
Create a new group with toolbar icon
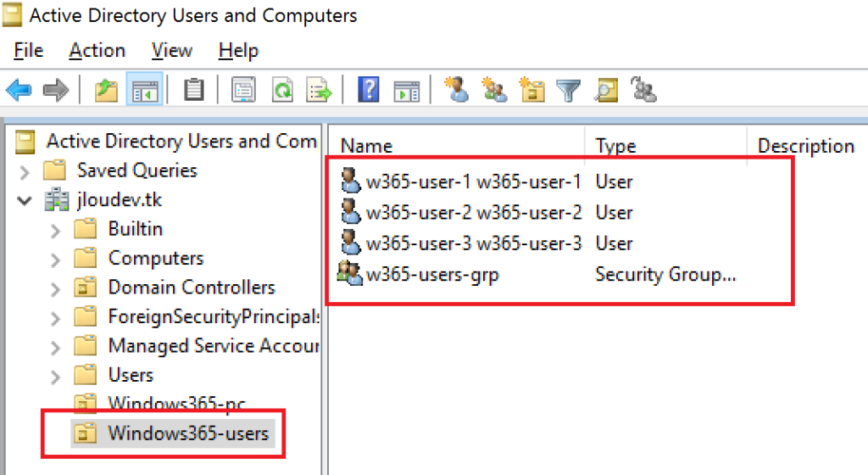pos(494,89)
